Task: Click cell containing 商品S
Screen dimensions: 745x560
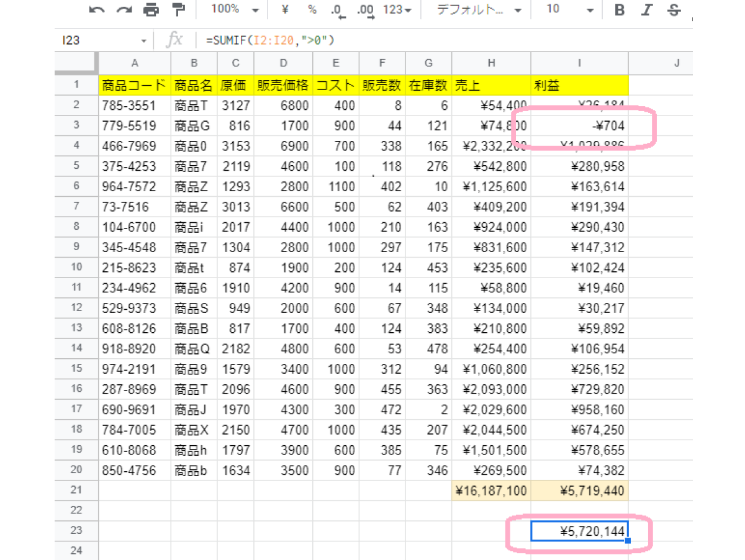Action: coord(194,308)
